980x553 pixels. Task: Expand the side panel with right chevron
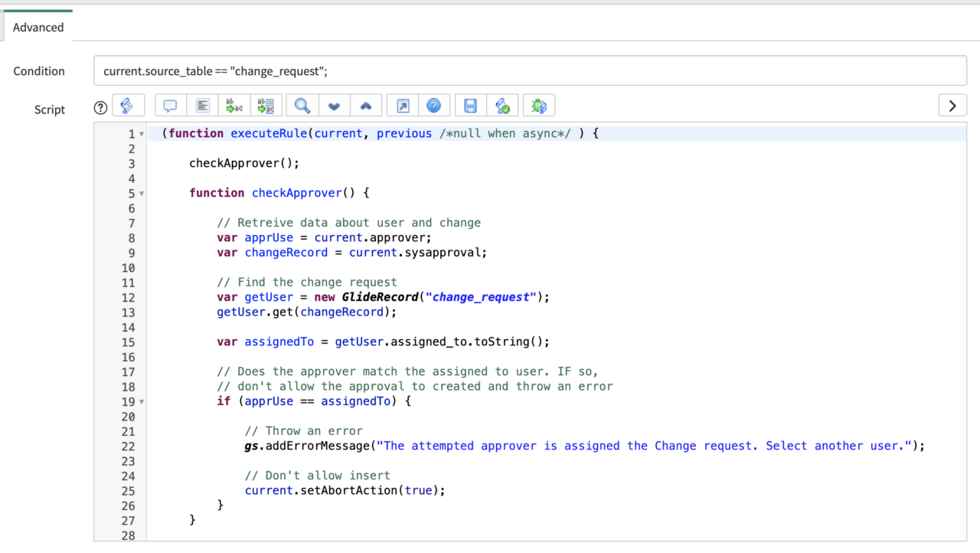pyautogui.click(x=952, y=106)
